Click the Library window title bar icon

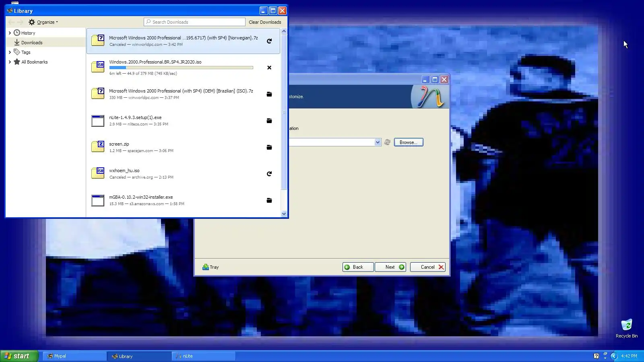pyautogui.click(x=10, y=11)
